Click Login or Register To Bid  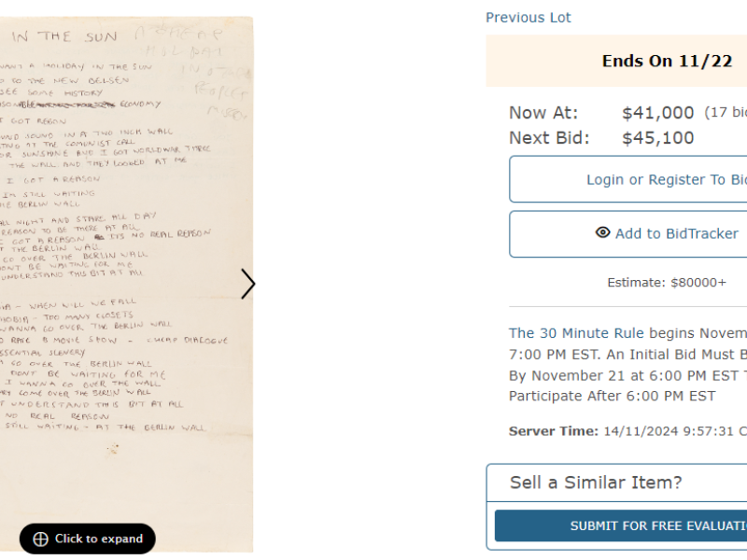pos(666,179)
